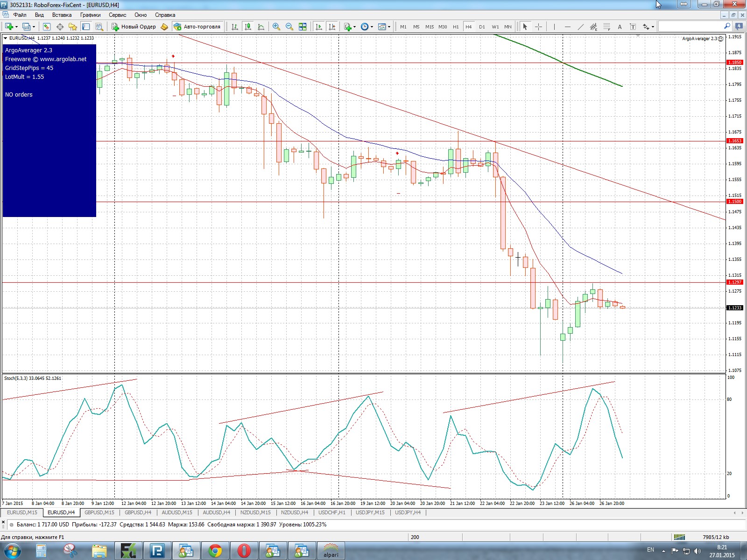The image size is (747, 560).
Task: Select the D1 timeframe
Action: click(x=482, y=27)
